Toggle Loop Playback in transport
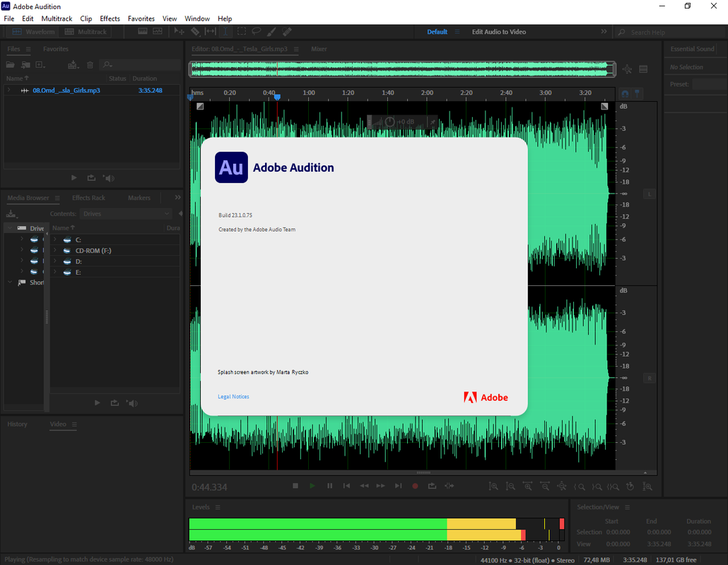Viewport: 728px width, 565px height. point(433,486)
